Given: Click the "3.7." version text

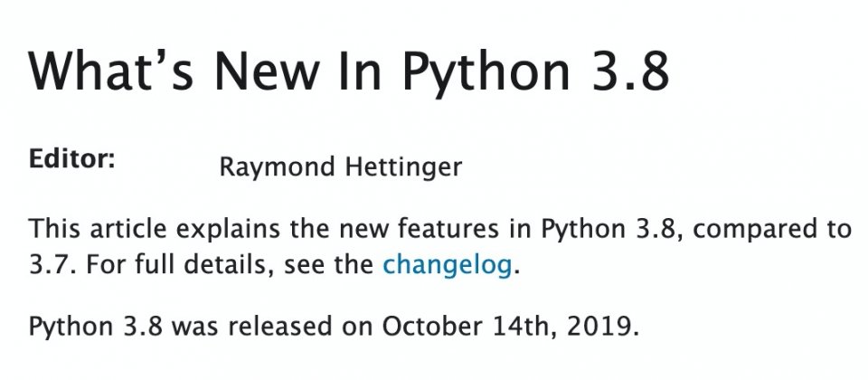Looking at the screenshot, I should tap(52, 265).
